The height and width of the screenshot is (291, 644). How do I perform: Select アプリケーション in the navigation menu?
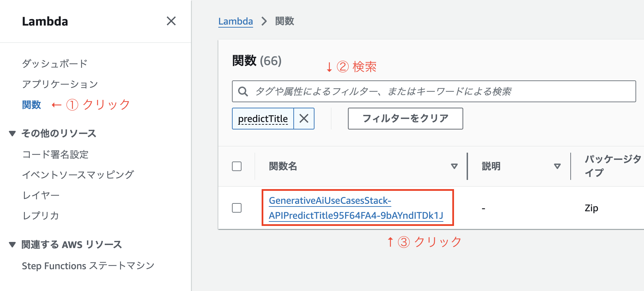coord(60,84)
